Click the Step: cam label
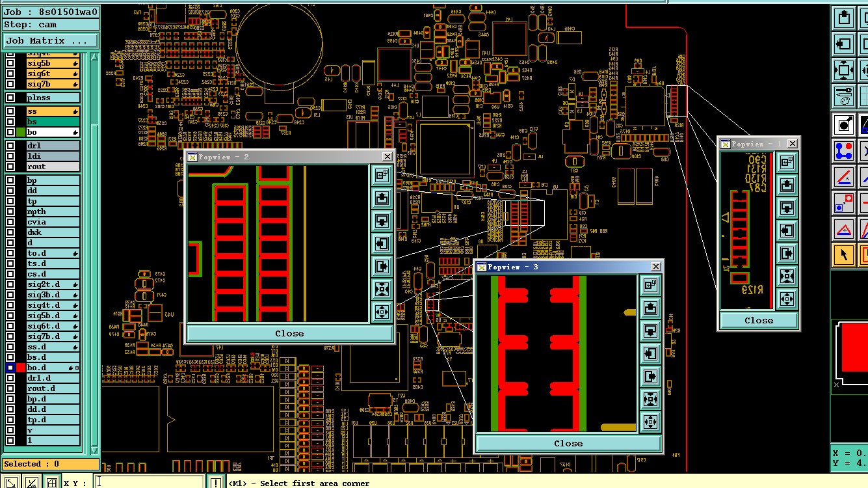The height and width of the screenshot is (488, 868). [51, 25]
